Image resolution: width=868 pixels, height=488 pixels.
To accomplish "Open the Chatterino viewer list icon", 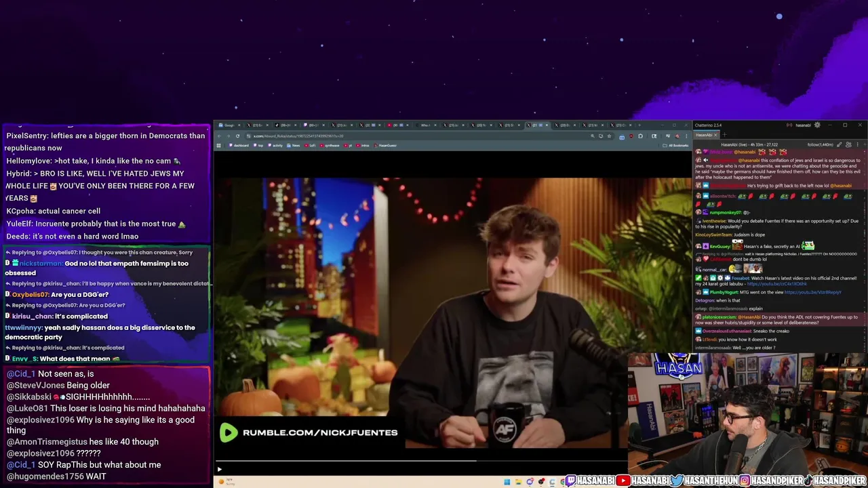I will 849,144.
